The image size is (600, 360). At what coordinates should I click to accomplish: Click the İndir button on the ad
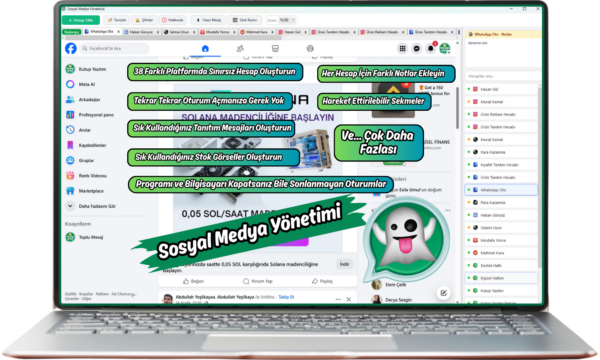344,264
